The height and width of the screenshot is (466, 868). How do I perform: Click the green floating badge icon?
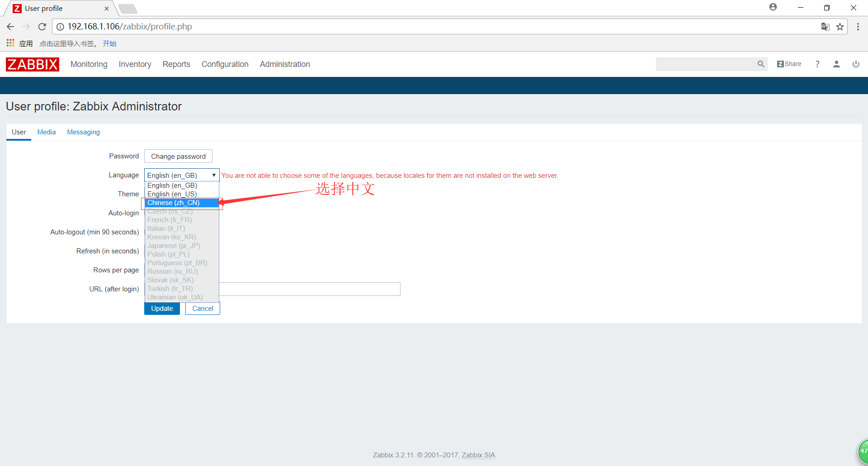point(863,451)
